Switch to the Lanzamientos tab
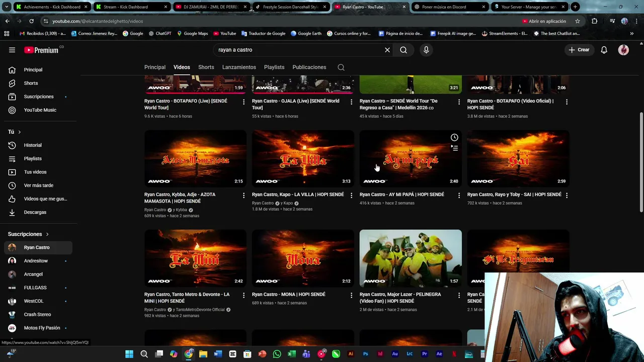This screenshot has height=362, width=644. [239, 67]
